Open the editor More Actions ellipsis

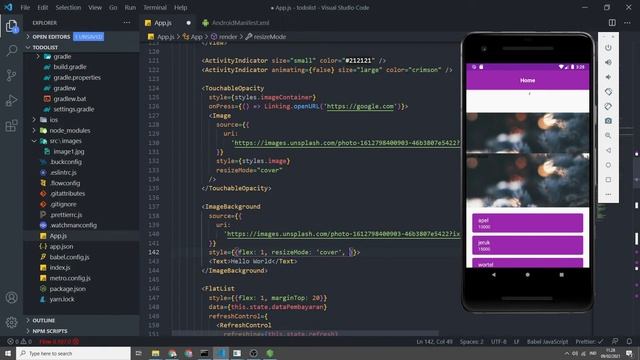click(627, 23)
